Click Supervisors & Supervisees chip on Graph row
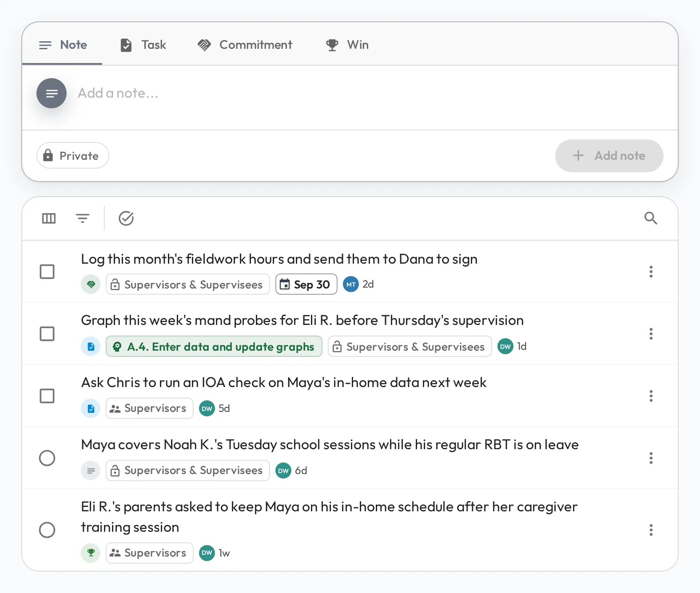This screenshot has height=593, width=700. pos(410,346)
